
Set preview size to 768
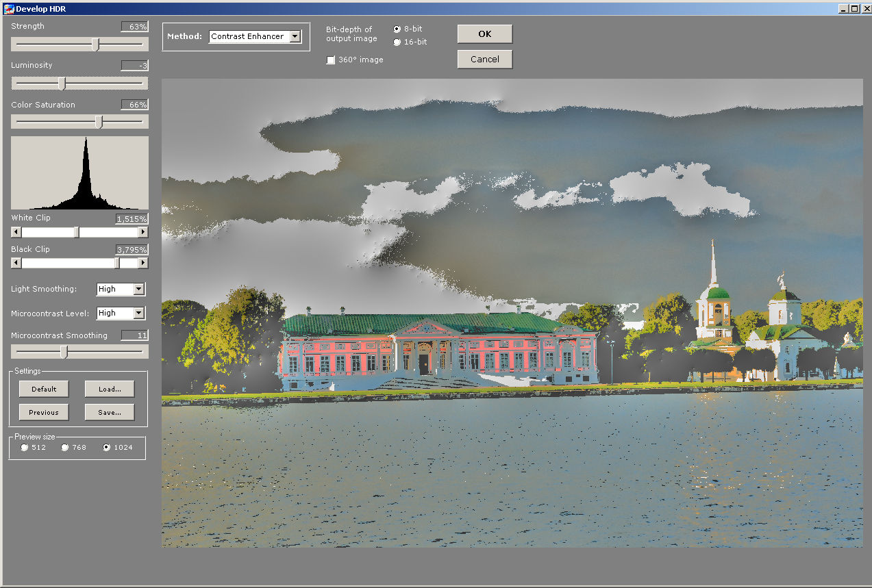[66, 448]
